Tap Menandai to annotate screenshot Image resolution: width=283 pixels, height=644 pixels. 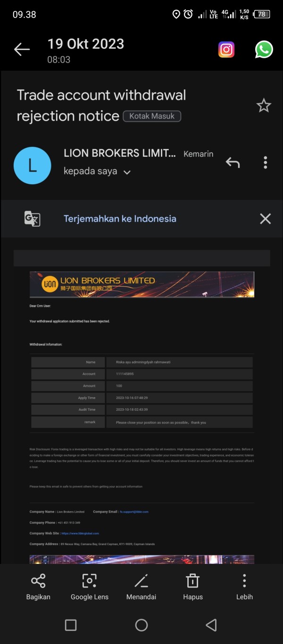141,587
